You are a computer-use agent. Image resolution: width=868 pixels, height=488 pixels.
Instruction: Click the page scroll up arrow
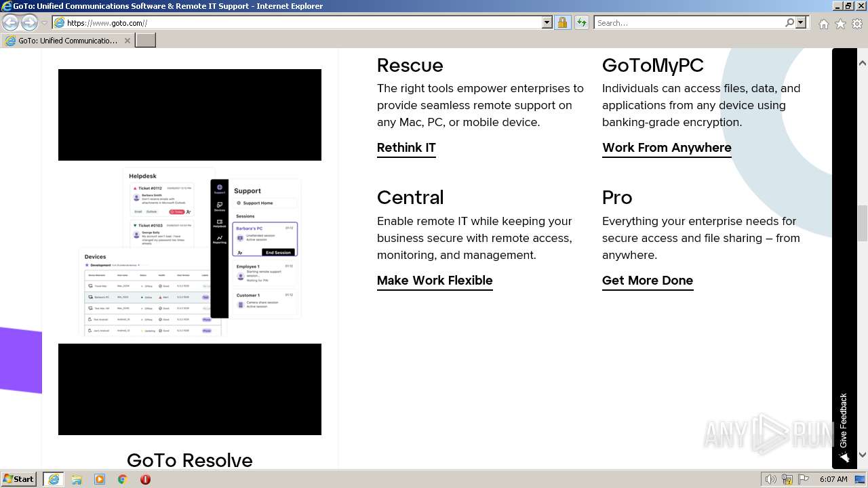click(863, 63)
